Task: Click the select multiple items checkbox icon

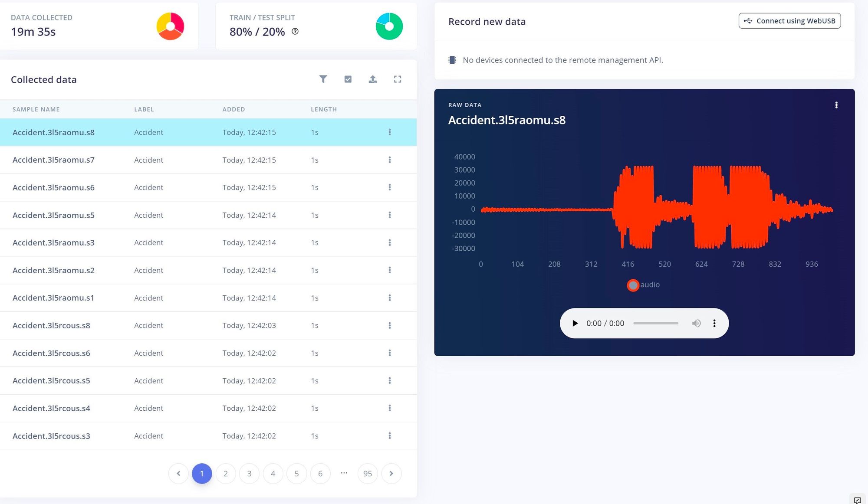Action: (x=348, y=79)
